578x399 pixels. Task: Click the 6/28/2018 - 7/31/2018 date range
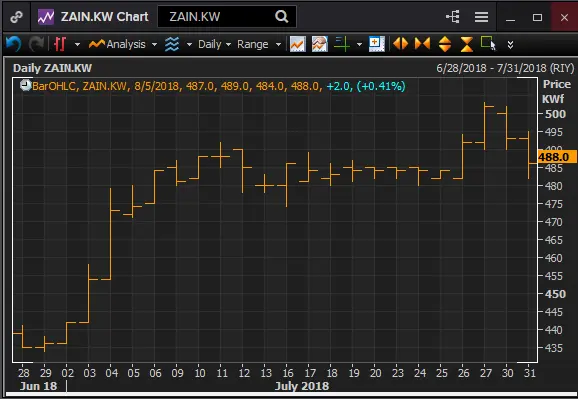(x=491, y=68)
